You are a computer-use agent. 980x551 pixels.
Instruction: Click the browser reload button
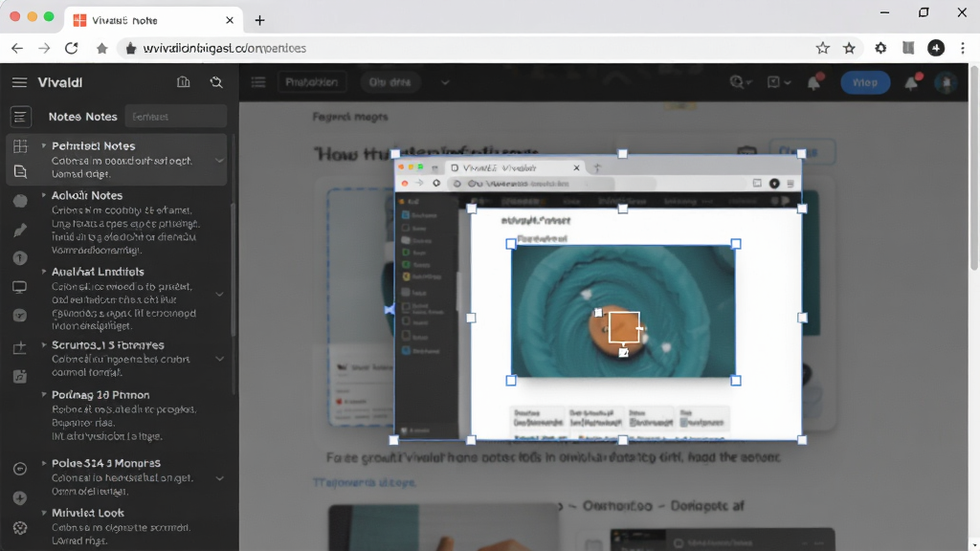click(71, 48)
